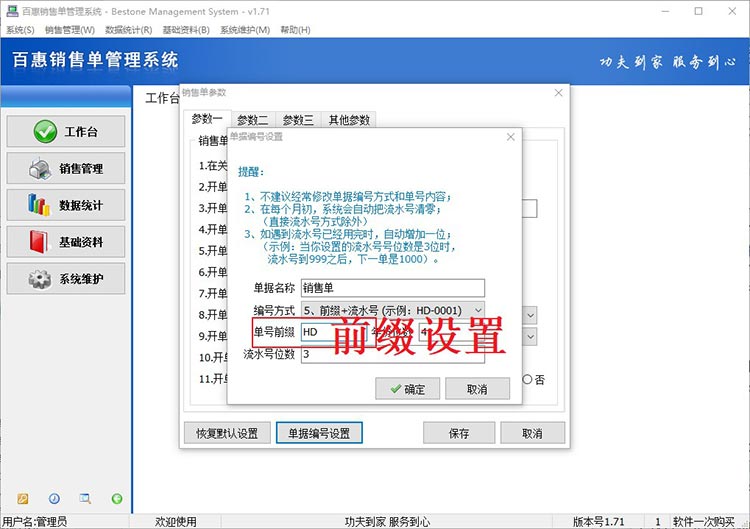The image size is (750, 529).
Task: Click the 百惠销售单管理系统 banner title
Action: point(95,60)
